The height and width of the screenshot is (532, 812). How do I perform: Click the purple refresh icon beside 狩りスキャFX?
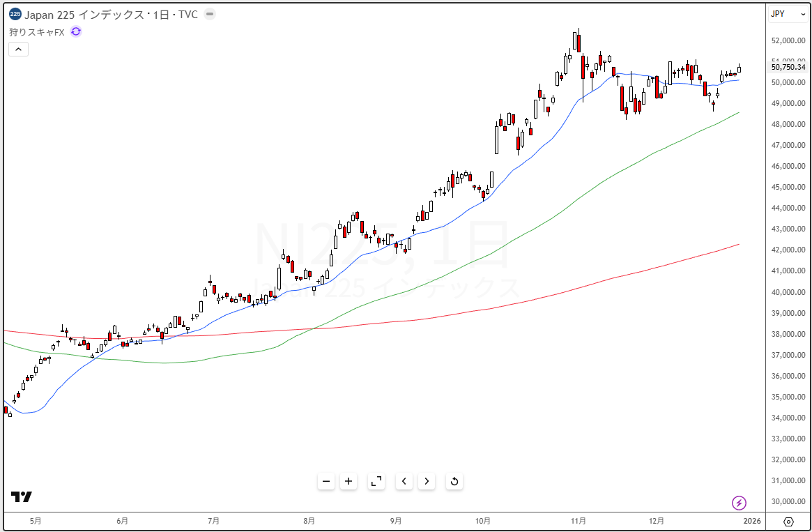point(76,31)
